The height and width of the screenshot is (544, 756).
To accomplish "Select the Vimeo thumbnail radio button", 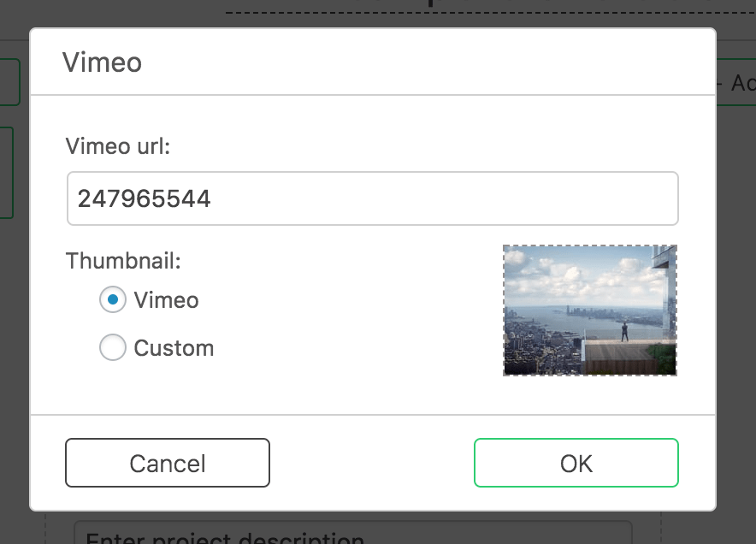I will (113, 300).
